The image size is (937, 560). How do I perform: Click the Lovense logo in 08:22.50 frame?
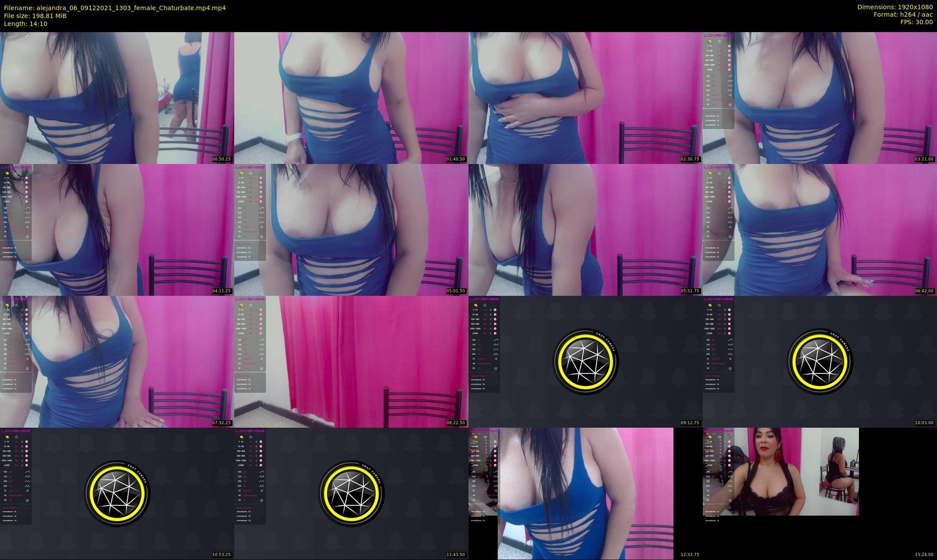click(x=250, y=299)
